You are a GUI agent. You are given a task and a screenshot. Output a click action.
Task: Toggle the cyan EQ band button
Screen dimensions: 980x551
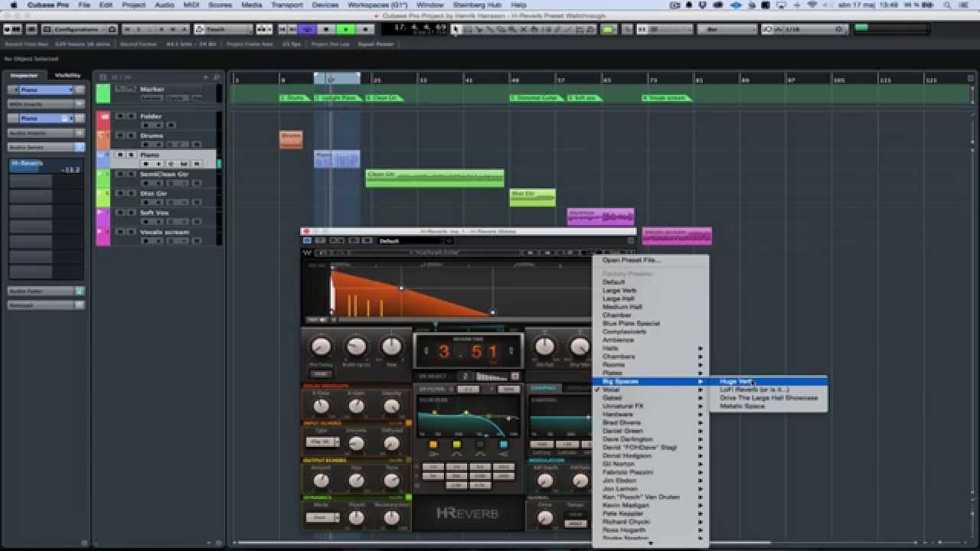[x=503, y=445]
